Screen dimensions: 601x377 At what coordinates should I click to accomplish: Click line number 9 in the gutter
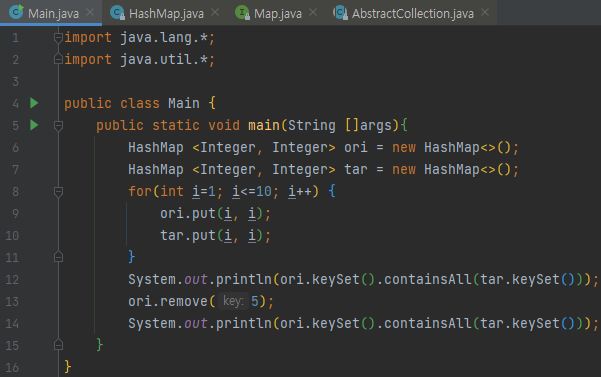click(x=15, y=213)
